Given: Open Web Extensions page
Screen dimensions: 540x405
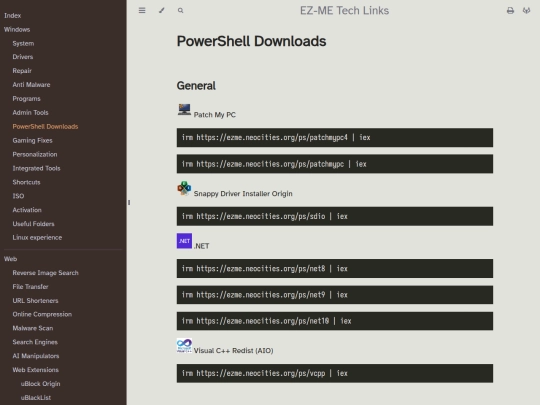Looking at the screenshot, I should pyautogui.click(x=35, y=370).
